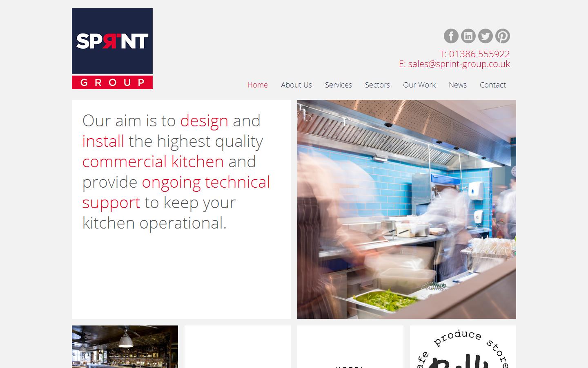Select the red GROUP banner under the logo

pyautogui.click(x=112, y=82)
